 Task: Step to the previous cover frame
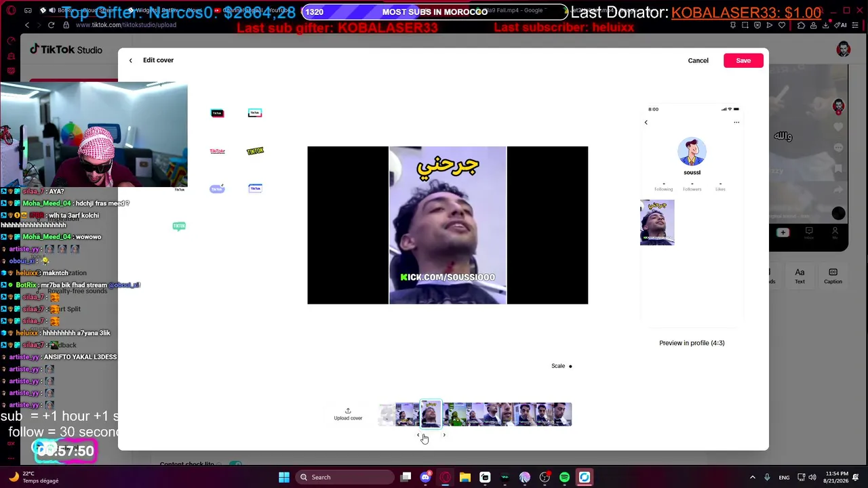coord(418,435)
